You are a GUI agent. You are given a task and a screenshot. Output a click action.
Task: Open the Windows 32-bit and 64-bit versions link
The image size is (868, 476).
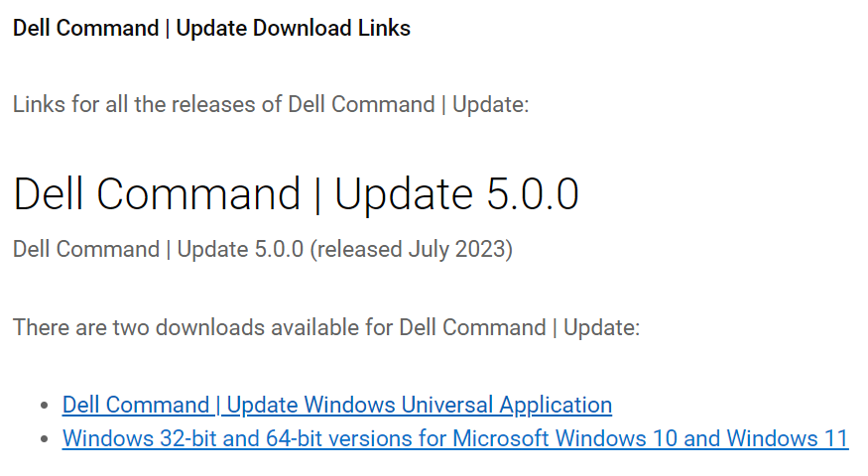click(454, 437)
